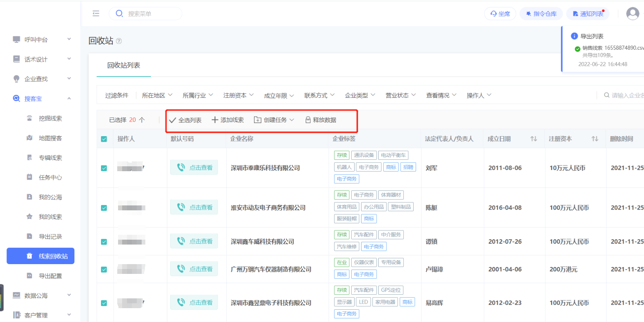Click the help icon beside 回收站 title
Screen dimensions: 644x322
pyautogui.click(x=119, y=41)
